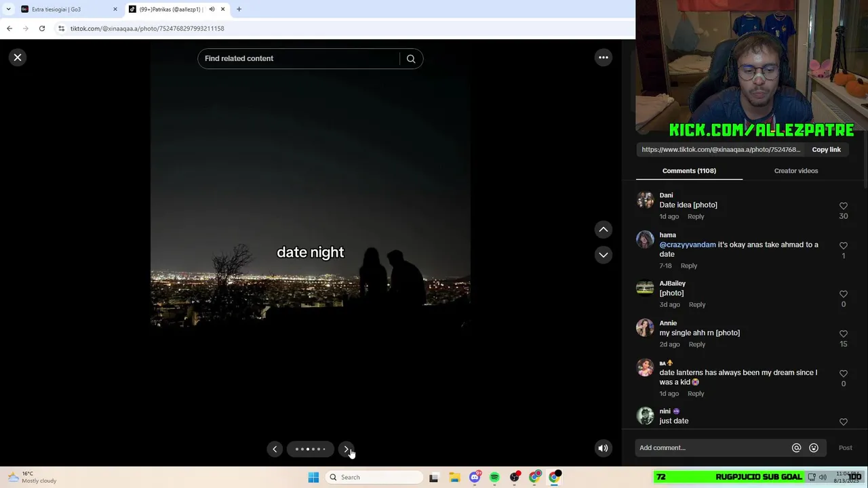Reply to hama's comment

[688, 266]
